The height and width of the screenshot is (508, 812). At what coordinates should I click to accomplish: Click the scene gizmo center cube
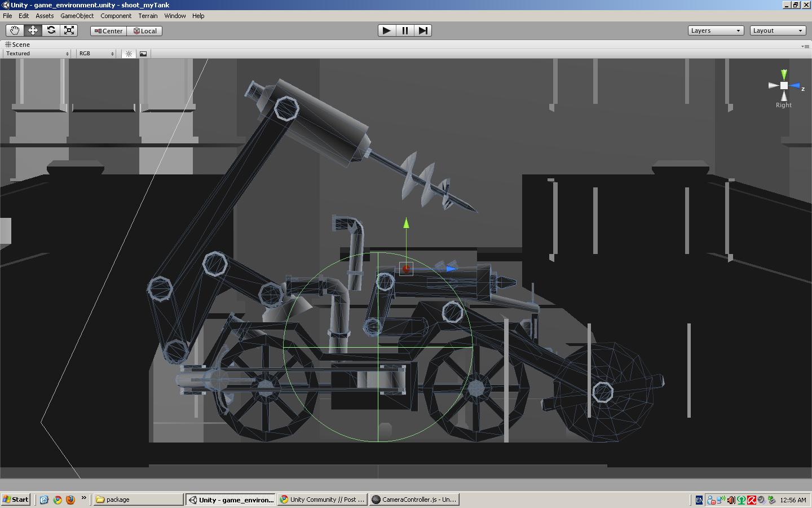tap(784, 86)
